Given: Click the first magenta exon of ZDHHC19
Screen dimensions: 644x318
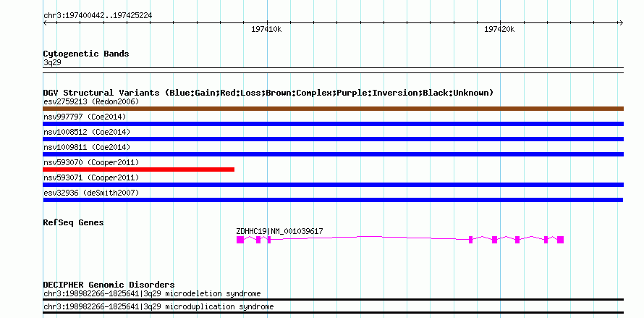Looking at the screenshot, I should click(240, 240).
